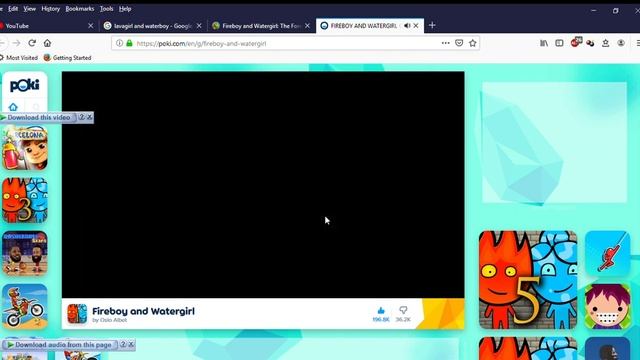Open the video downloader extension icon

(x=590, y=43)
